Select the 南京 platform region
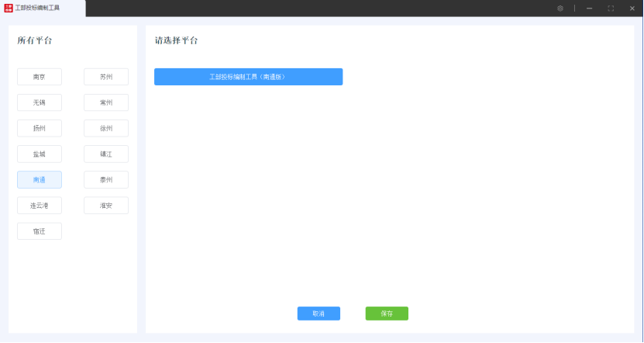 (x=40, y=77)
